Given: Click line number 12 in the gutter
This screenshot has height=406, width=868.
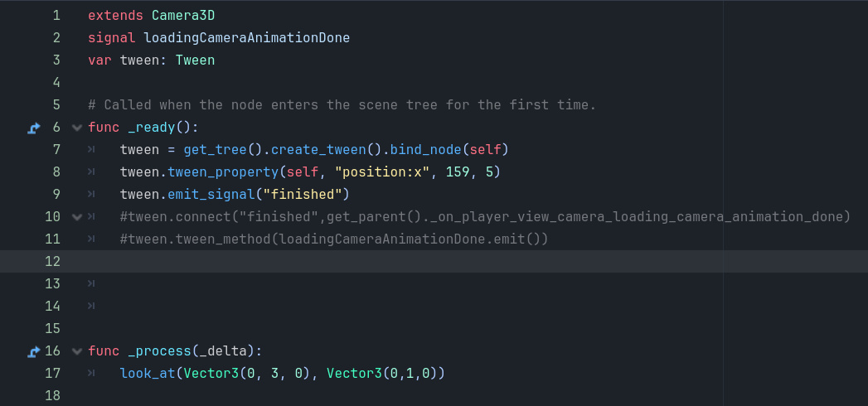Looking at the screenshot, I should click(52, 261).
